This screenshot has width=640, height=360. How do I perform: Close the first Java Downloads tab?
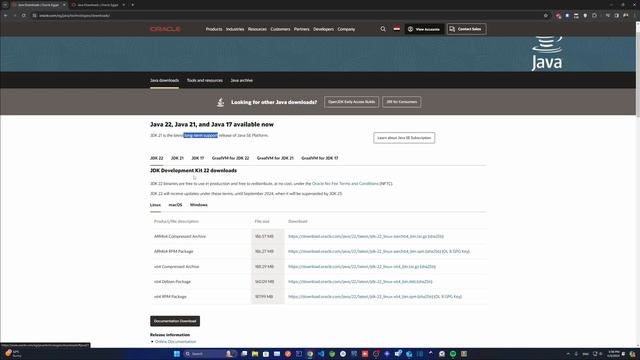pyautogui.click(x=64, y=5)
